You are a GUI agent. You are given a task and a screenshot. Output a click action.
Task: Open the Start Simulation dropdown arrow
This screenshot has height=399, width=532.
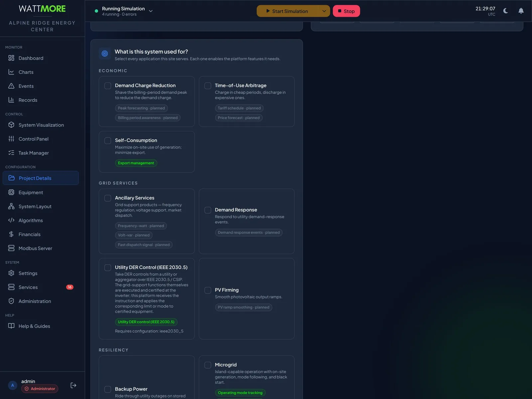[324, 11]
